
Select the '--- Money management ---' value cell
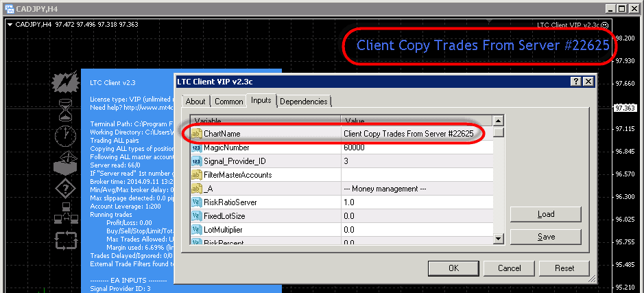pos(417,189)
